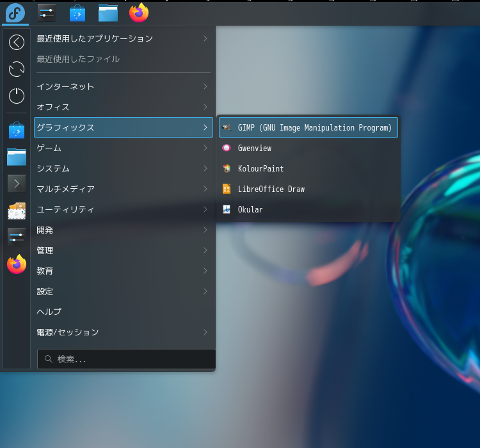Launch KolourPaint
The image size is (480, 448).
pyautogui.click(x=308, y=168)
